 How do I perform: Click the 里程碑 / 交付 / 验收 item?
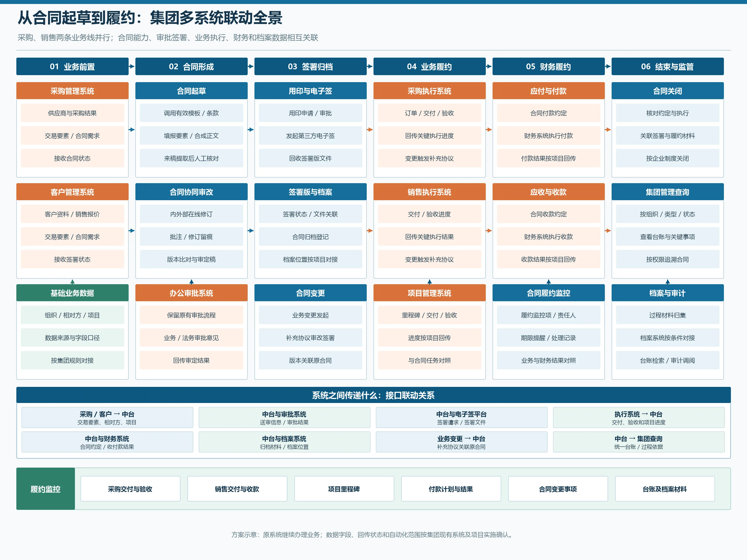click(x=430, y=315)
